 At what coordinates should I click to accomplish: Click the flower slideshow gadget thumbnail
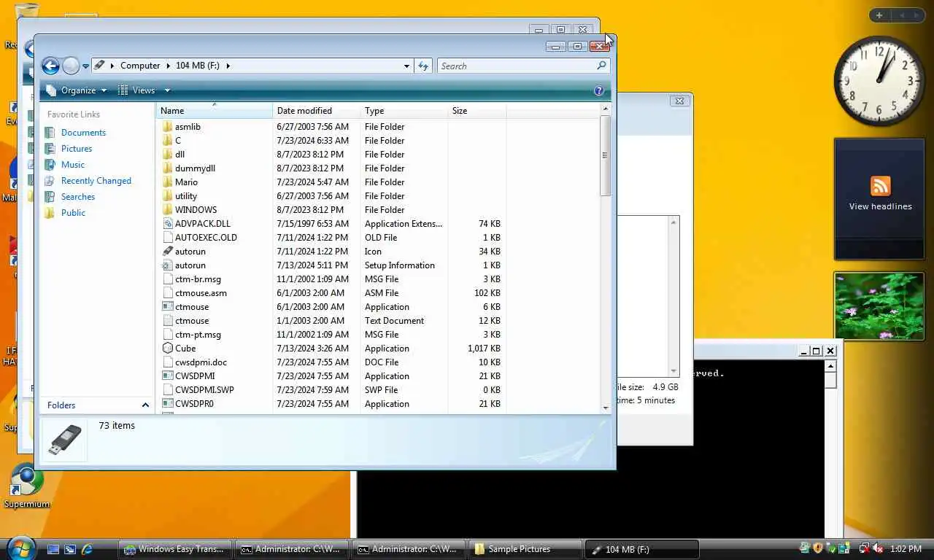coord(879,306)
